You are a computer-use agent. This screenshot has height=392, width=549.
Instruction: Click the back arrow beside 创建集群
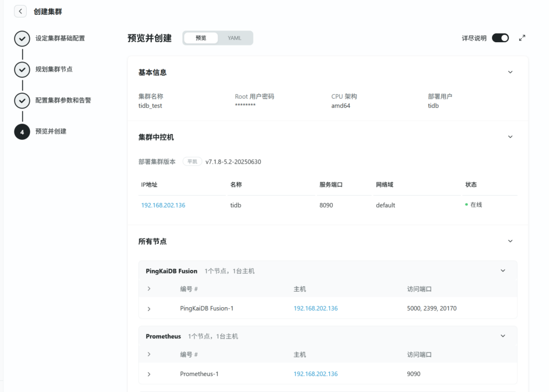tap(20, 11)
